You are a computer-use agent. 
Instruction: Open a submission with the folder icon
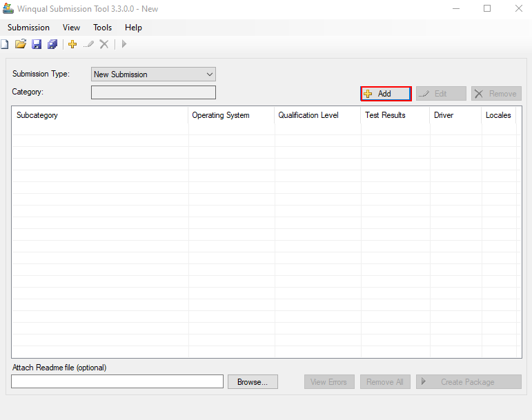(x=21, y=44)
